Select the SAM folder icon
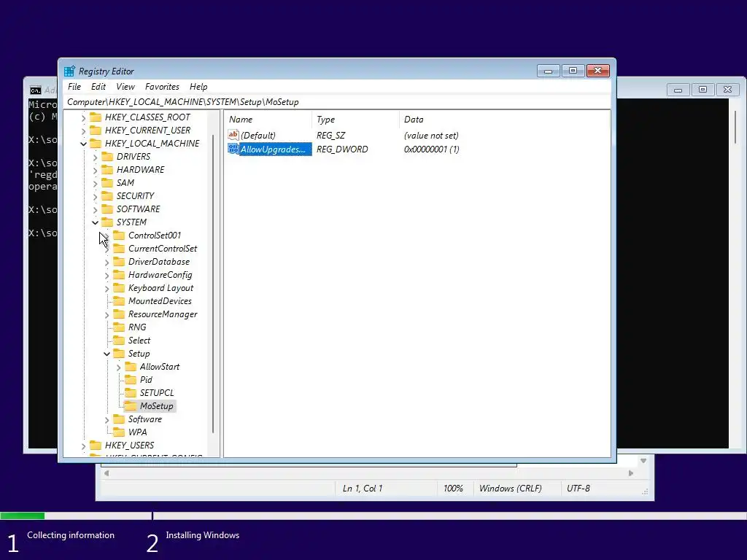747x560 pixels. click(x=107, y=183)
